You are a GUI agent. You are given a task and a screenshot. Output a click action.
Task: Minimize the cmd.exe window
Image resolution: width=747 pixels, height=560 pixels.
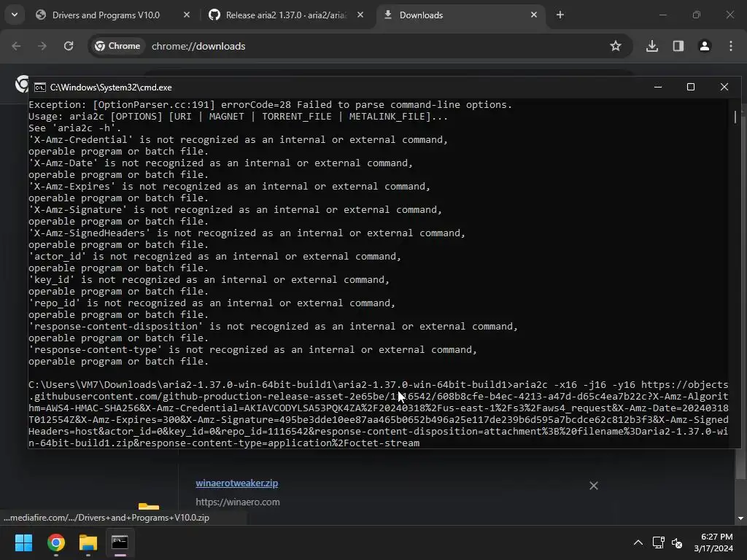(x=658, y=87)
